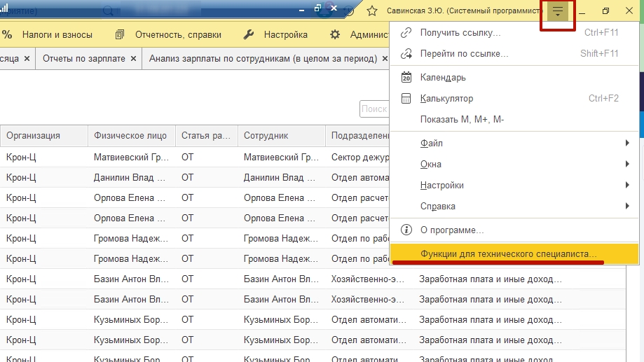Open the service menu button in title bar
This screenshot has width=644, height=362.
(557, 11)
